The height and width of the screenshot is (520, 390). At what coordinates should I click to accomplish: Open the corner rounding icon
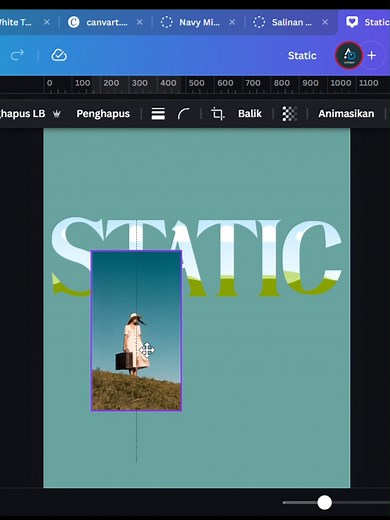(x=183, y=114)
